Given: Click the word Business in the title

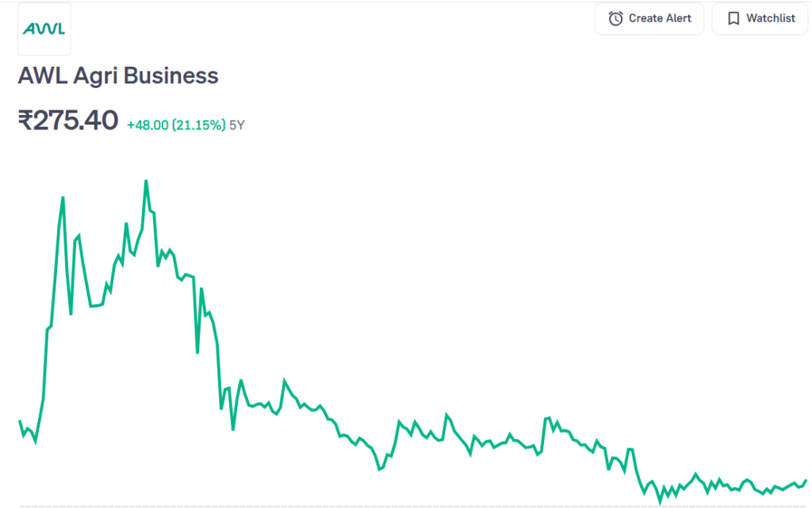Looking at the screenshot, I should [178, 76].
